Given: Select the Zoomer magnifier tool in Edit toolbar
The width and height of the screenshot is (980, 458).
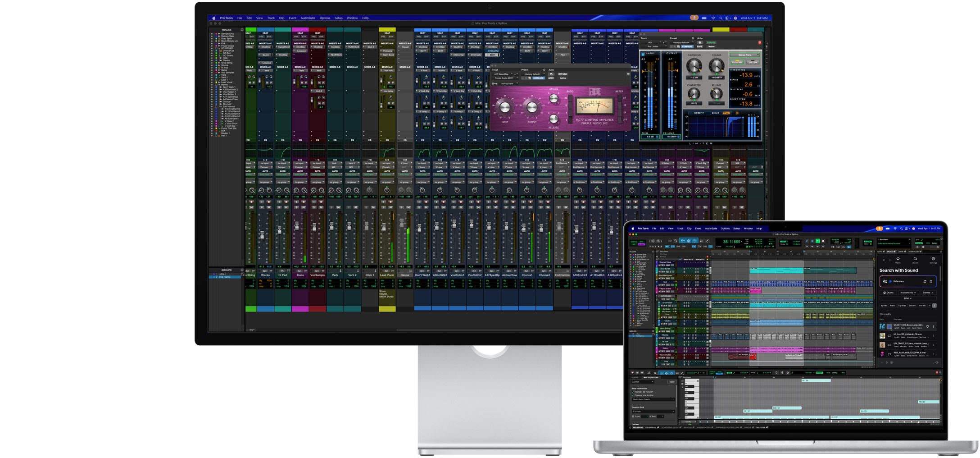Looking at the screenshot, I should tap(676, 241).
